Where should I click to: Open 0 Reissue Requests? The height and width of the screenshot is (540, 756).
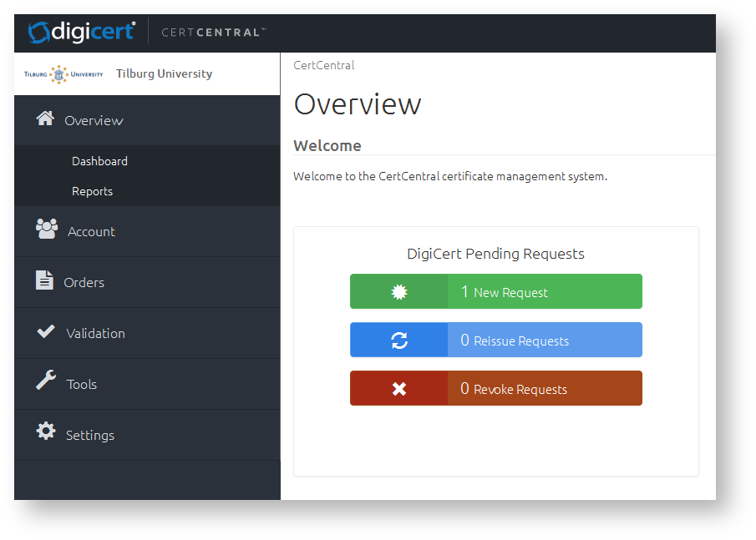click(496, 340)
